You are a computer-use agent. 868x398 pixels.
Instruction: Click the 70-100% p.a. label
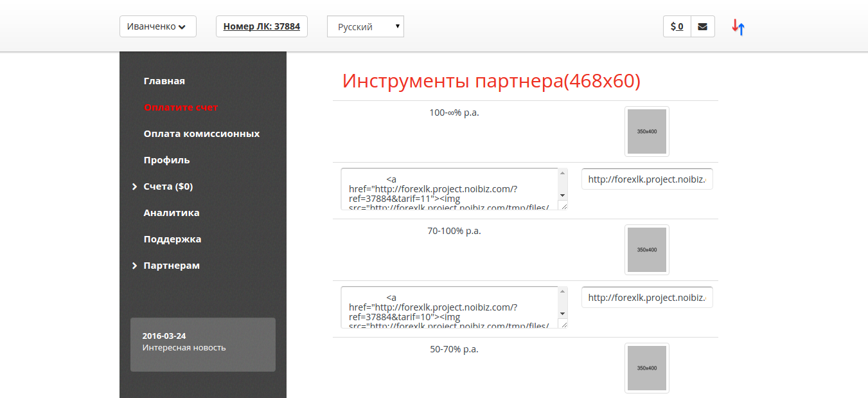(x=454, y=231)
